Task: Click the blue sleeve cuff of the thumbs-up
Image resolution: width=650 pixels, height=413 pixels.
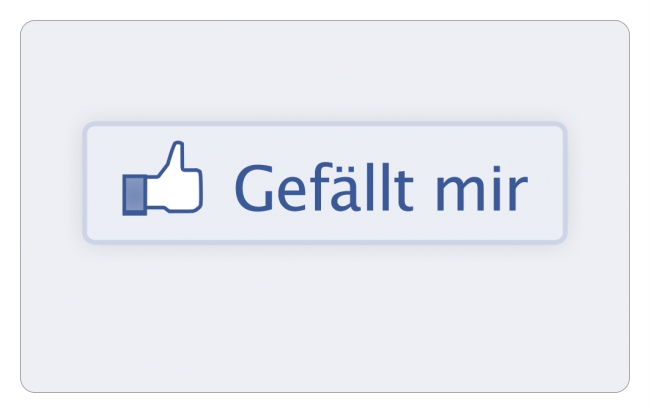Action: [134, 195]
